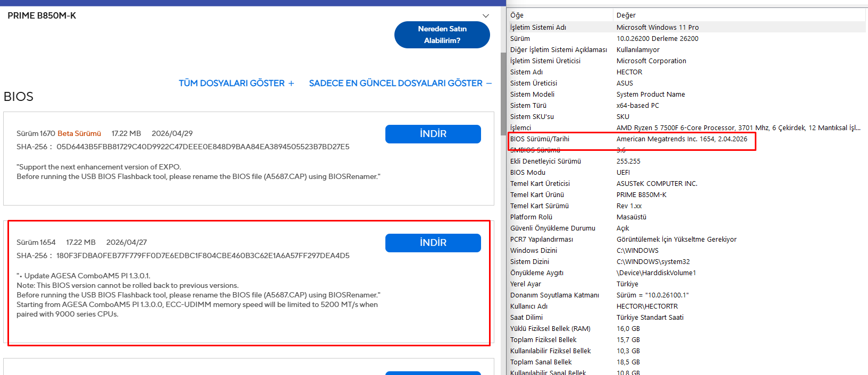The image size is (868, 375).
Task: Download BIOS version 1670 with İNDİR
Action: (x=433, y=134)
